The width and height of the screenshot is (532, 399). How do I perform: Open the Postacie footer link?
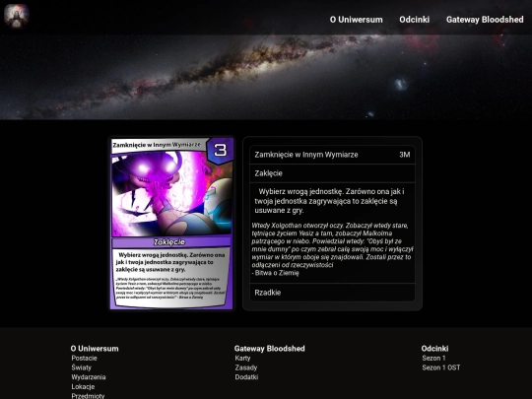84,358
